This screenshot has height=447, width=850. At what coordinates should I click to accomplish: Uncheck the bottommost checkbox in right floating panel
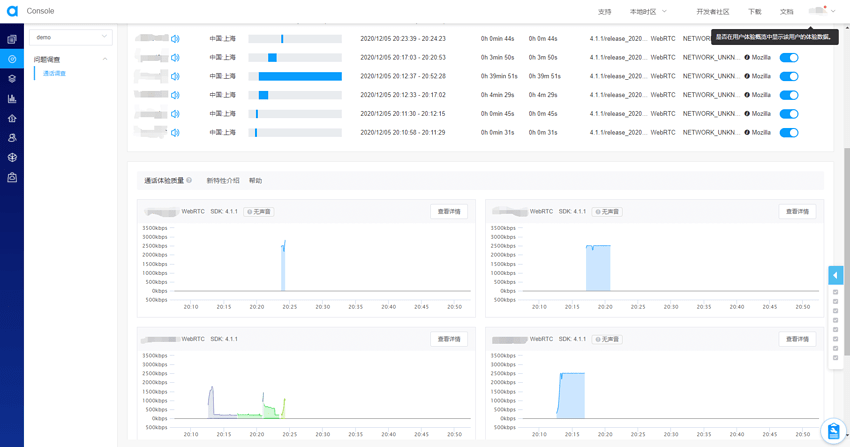tap(835, 358)
